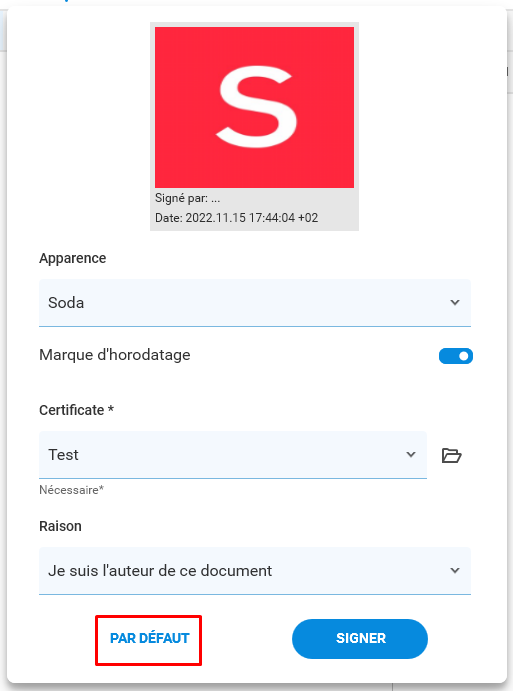This screenshot has height=691, width=513.
Task: Open the Certificate dropdown showing Test
Action: point(233,455)
